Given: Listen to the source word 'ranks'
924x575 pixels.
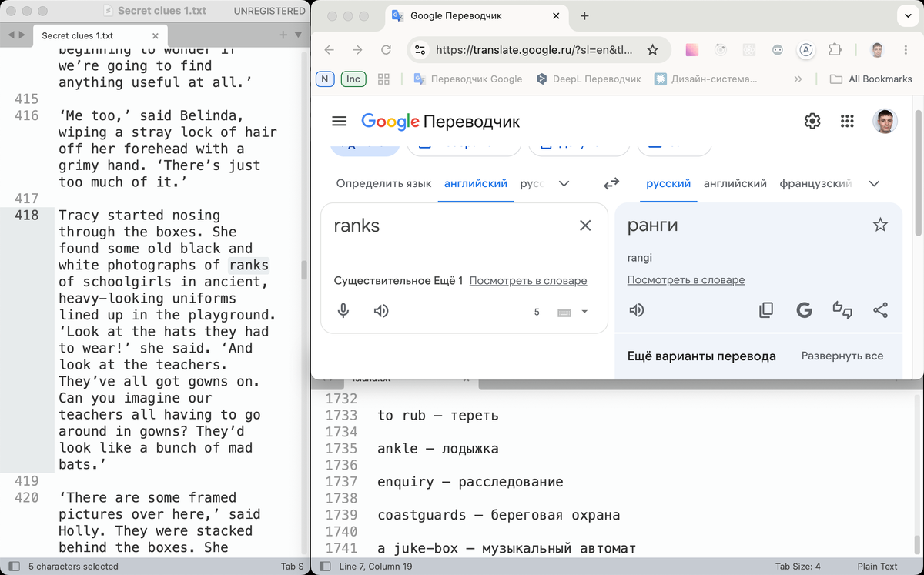Looking at the screenshot, I should click(381, 311).
